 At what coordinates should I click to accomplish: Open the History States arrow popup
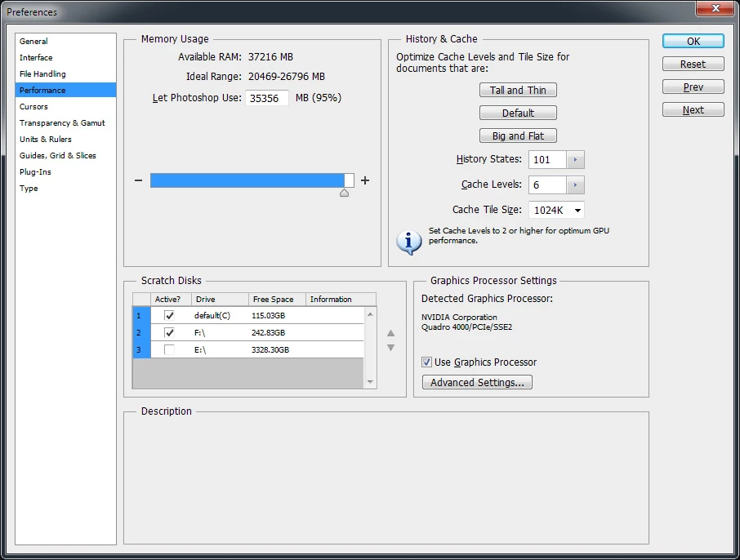(x=575, y=159)
